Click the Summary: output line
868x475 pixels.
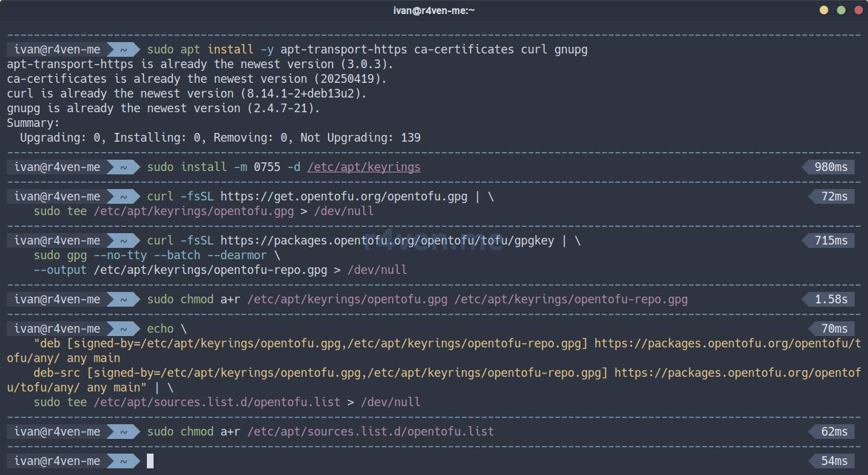point(33,123)
